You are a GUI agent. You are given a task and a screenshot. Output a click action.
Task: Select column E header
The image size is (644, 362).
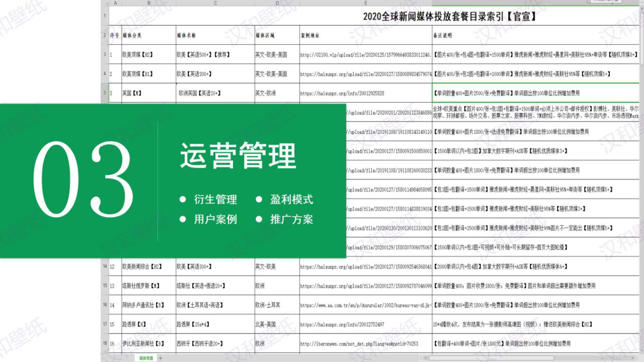click(x=366, y=3)
